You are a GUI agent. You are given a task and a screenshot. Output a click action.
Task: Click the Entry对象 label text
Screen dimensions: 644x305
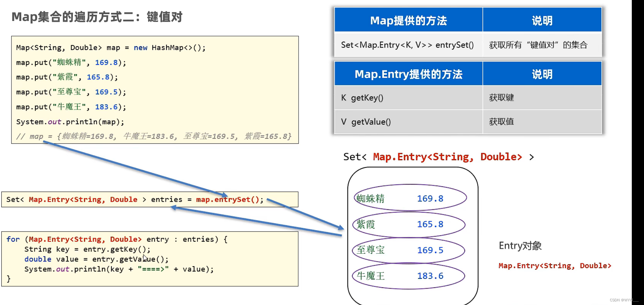pos(520,246)
